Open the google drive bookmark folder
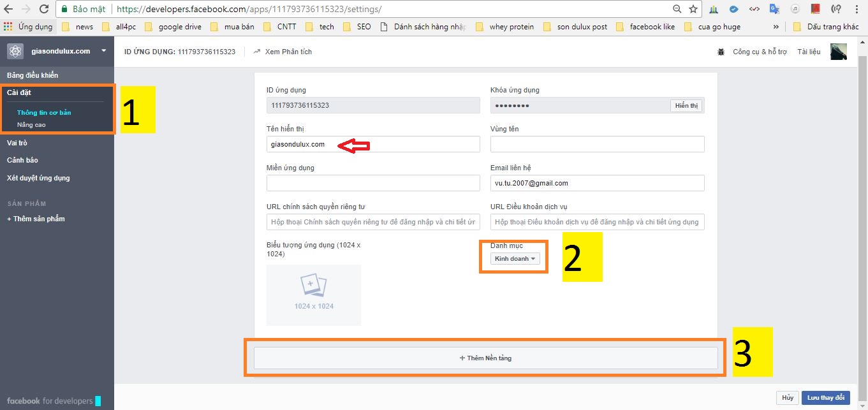Viewport: 868px width, 410px height. coord(174,27)
